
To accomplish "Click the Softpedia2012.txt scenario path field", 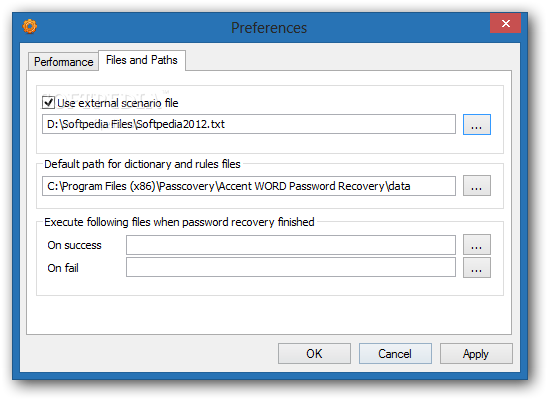I will [249, 124].
